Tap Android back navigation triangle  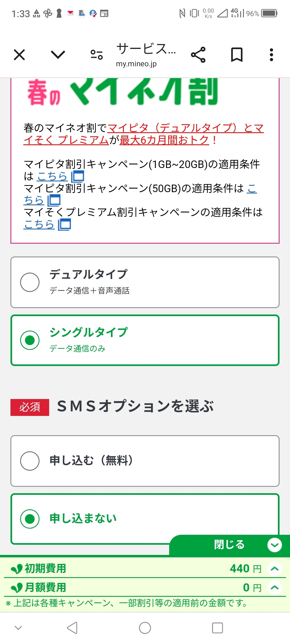pyautogui.click(x=72, y=628)
